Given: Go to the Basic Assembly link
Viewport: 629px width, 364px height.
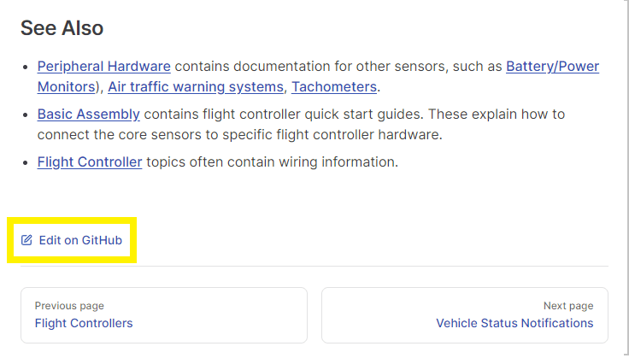Looking at the screenshot, I should click(x=88, y=114).
